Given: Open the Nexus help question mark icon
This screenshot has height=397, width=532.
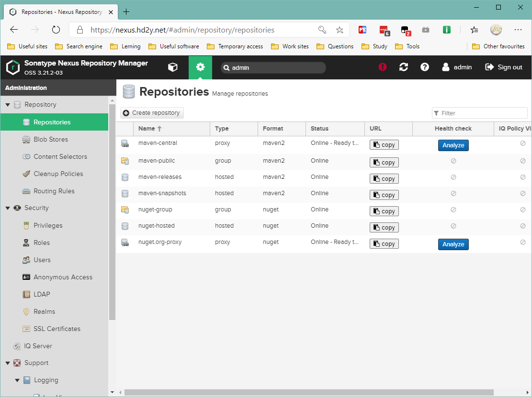Looking at the screenshot, I should [424, 67].
